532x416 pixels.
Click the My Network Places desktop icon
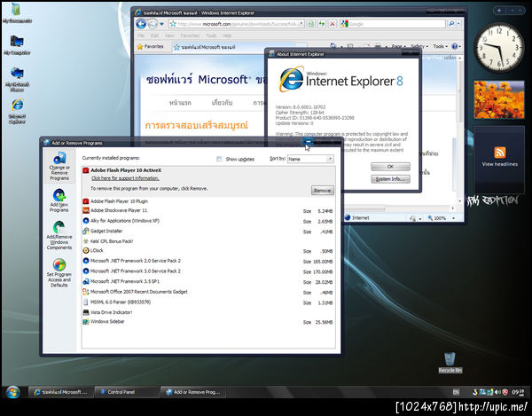click(x=17, y=79)
